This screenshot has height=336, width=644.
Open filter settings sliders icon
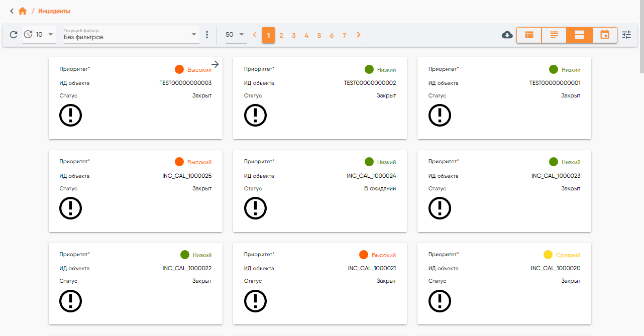coord(626,35)
